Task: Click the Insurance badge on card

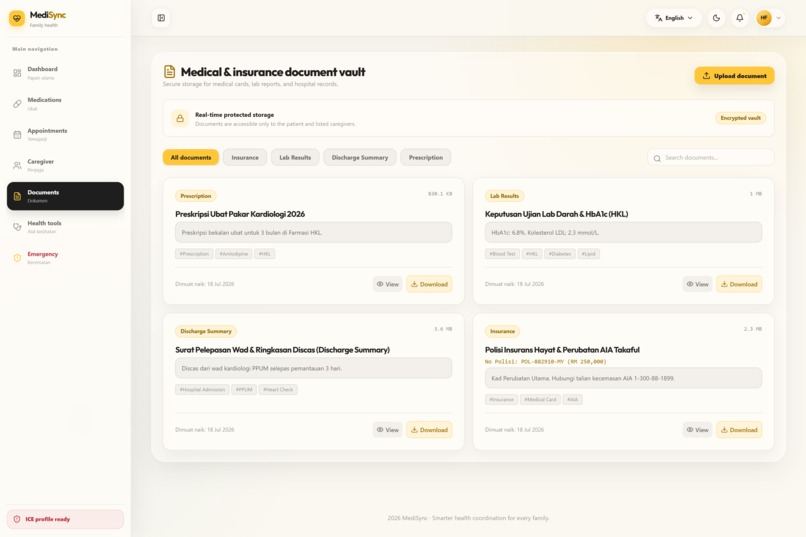Action: 502,331
